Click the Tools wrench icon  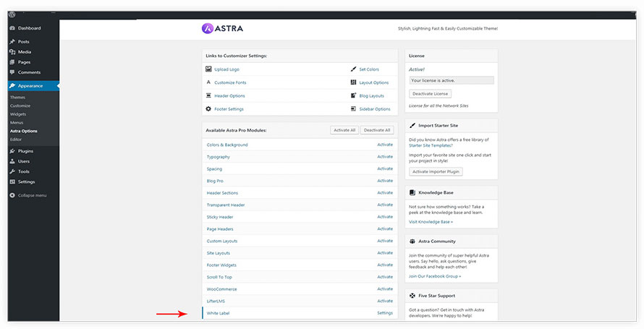point(12,171)
